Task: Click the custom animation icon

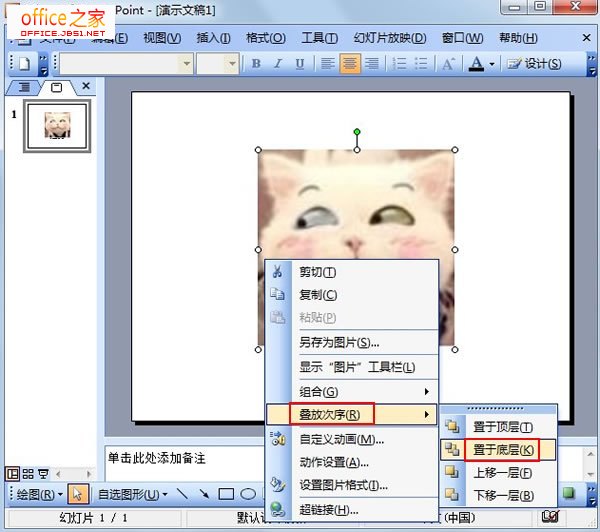Action: pos(278,439)
